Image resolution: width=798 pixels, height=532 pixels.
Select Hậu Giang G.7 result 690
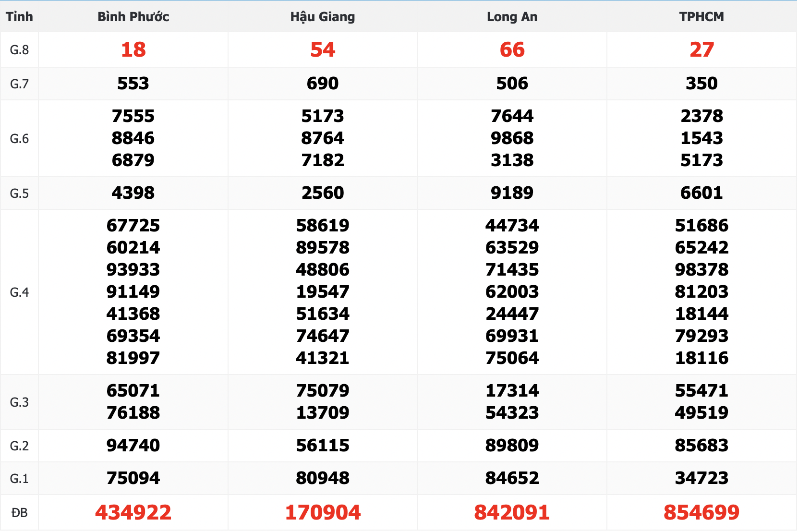(323, 84)
